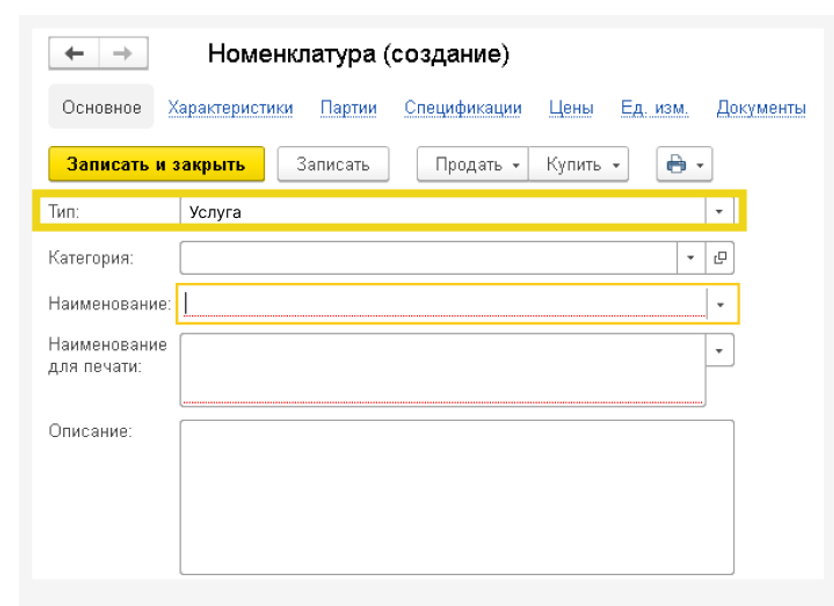The image size is (834, 606).
Task: Click inside the Описание text area
Action: 456,496
